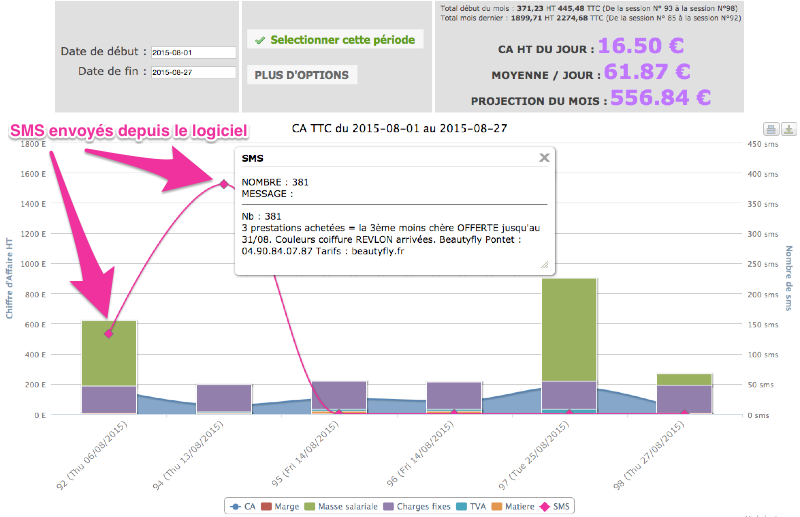800x517 pixels.
Task: Close the SMS popup with the X
Action: [544, 157]
